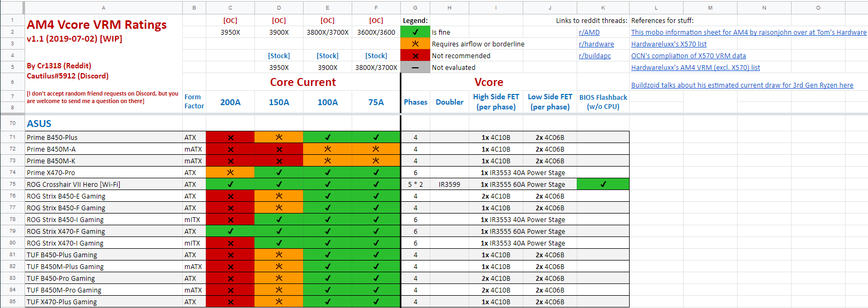Click the 'Low Side FET (per phase)' heading
The image size is (868, 308).
pyautogui.click(x=550, y=102)
